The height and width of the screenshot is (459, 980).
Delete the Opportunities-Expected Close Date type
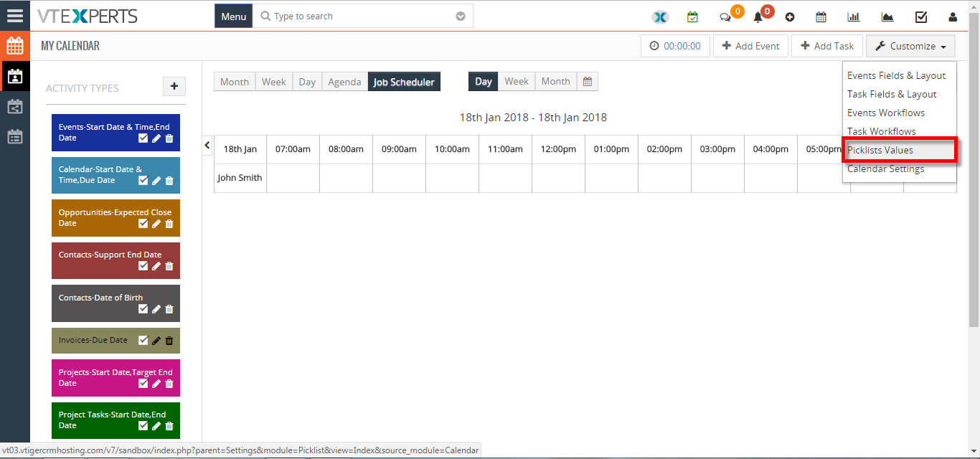tap(169, 224)
